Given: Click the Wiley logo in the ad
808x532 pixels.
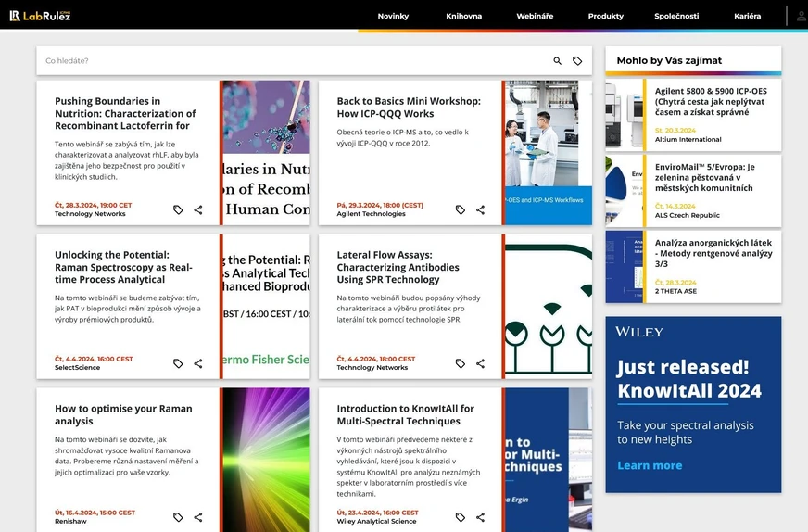Looking at the screenshot, I should tap(639, 332).
